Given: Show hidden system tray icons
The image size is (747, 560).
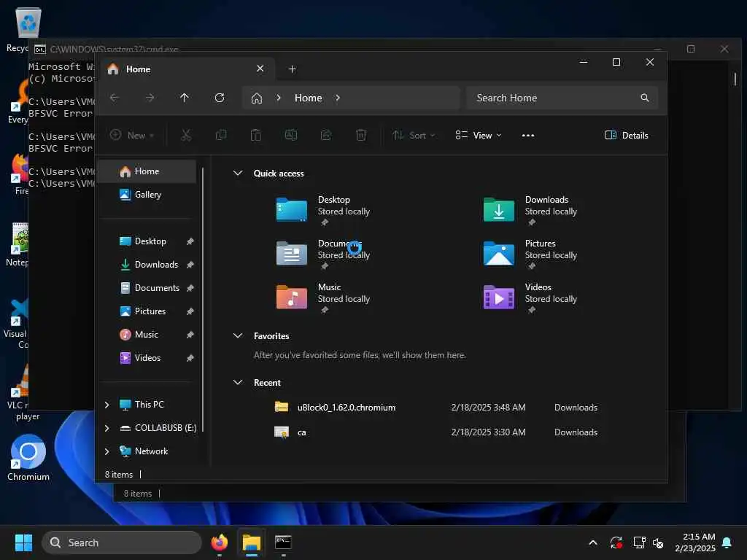Looking at the screenshot, I should point(593,542).
